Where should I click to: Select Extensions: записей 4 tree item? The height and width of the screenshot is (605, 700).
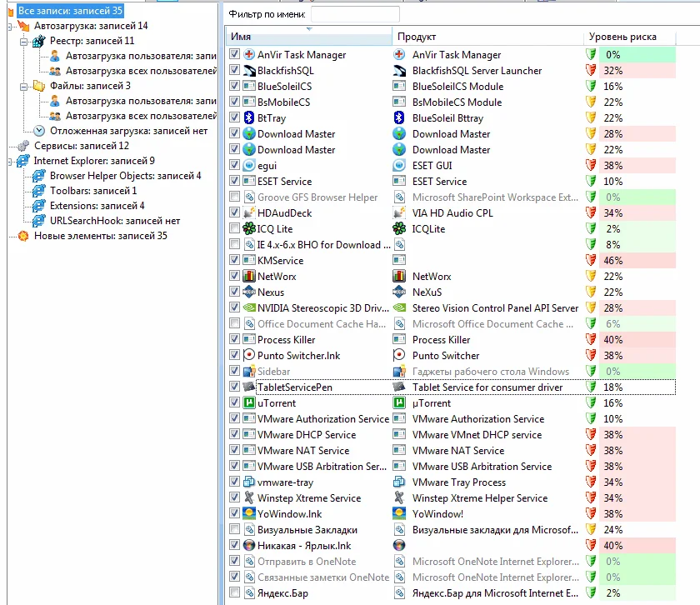click(x=97, y=206)
